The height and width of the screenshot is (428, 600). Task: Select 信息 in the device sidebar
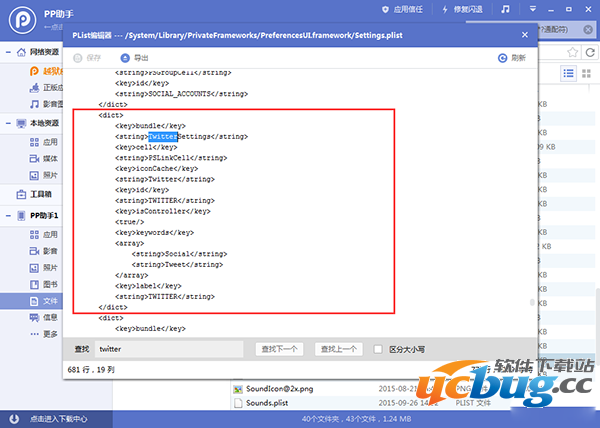[x=49, y=317]
